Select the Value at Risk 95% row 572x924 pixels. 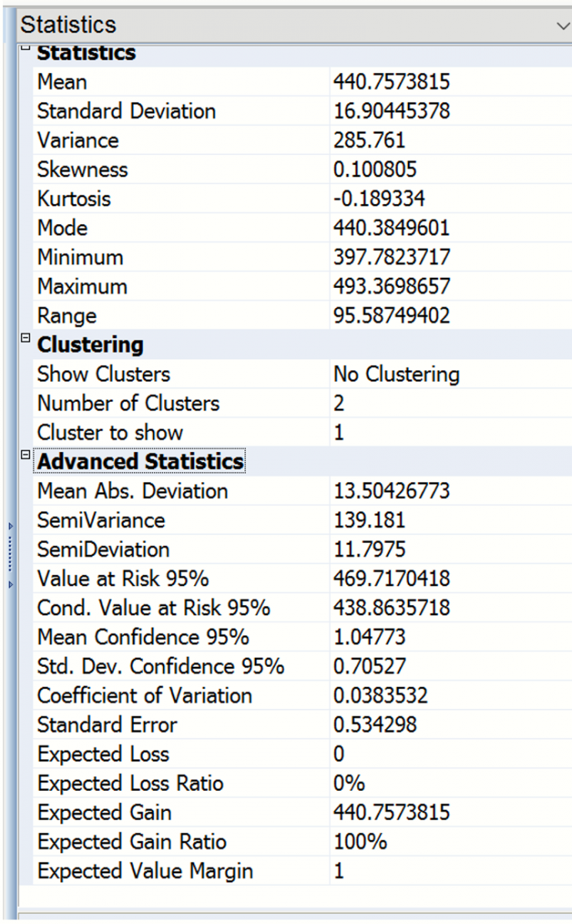[x=123, y=579]
